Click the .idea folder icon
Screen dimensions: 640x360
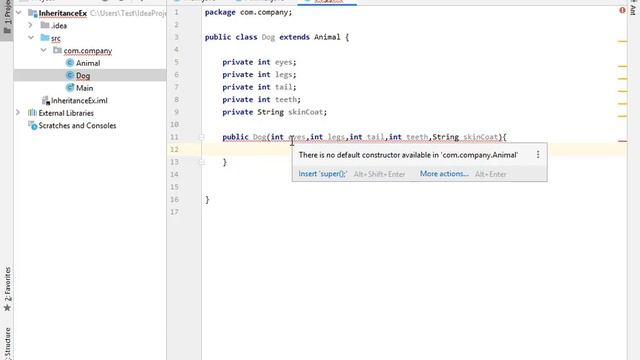click(45, 25)
